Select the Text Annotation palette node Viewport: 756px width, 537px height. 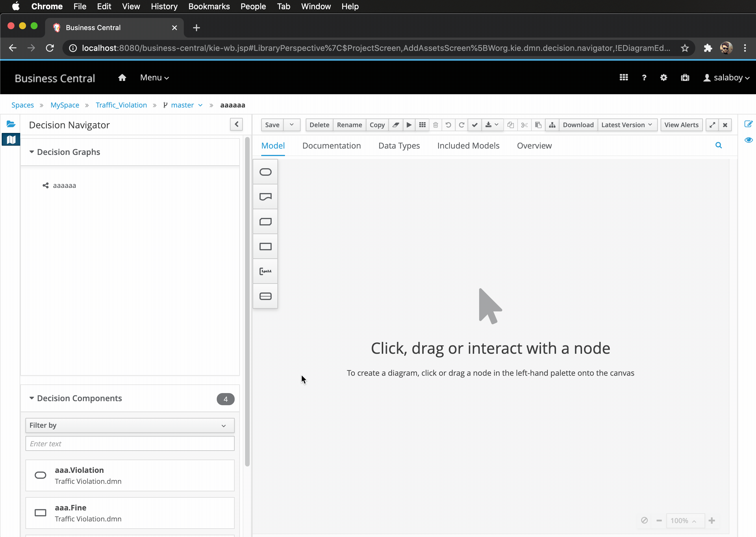(265, 271)
